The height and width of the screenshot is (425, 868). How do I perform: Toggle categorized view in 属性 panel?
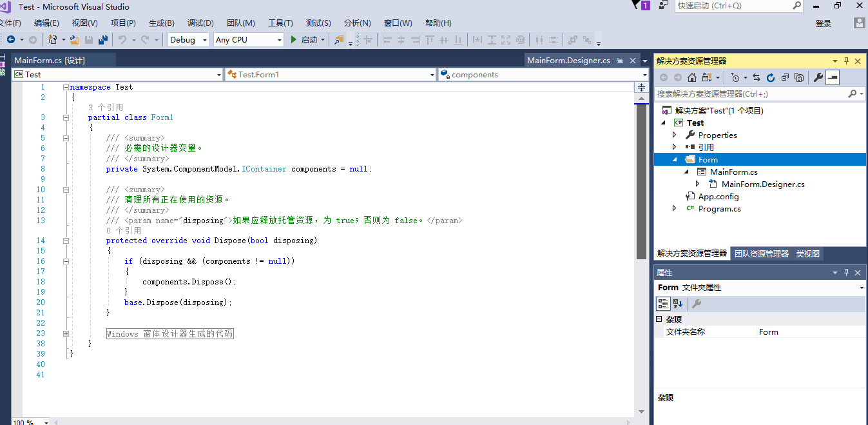(x=663, y=304)
